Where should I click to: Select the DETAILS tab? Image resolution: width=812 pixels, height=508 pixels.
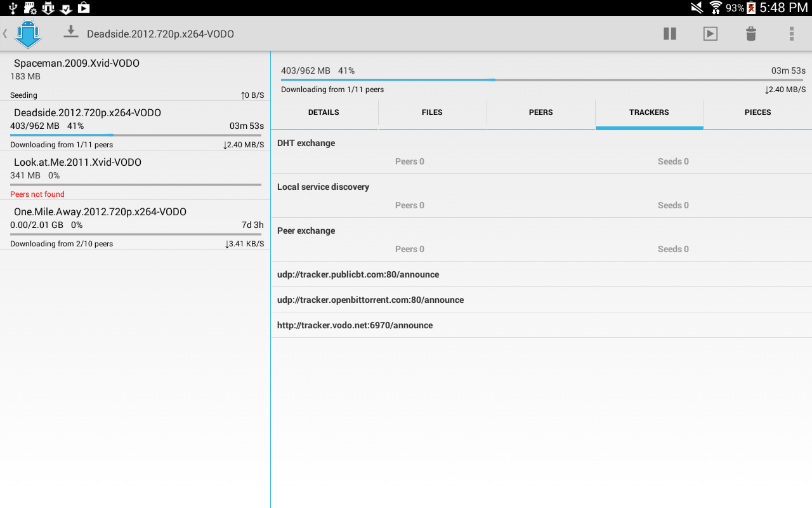click(324, 112)
